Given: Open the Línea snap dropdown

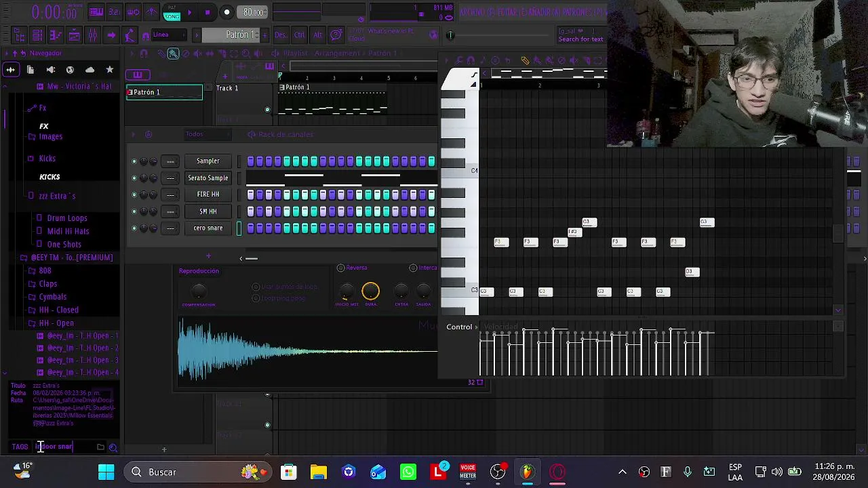Looking at the screenshot, I should [170, 35].
